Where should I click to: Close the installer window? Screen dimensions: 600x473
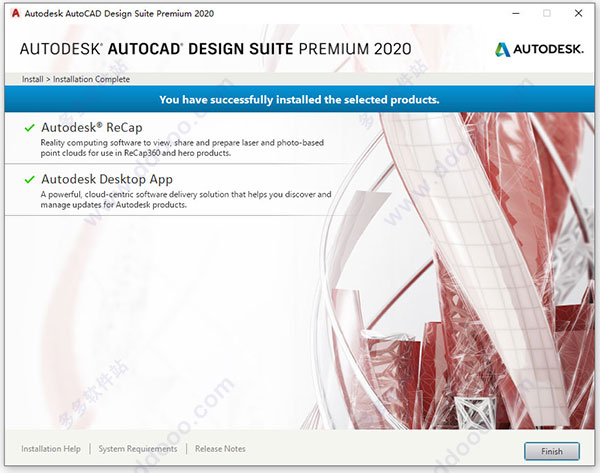point(578,13)
